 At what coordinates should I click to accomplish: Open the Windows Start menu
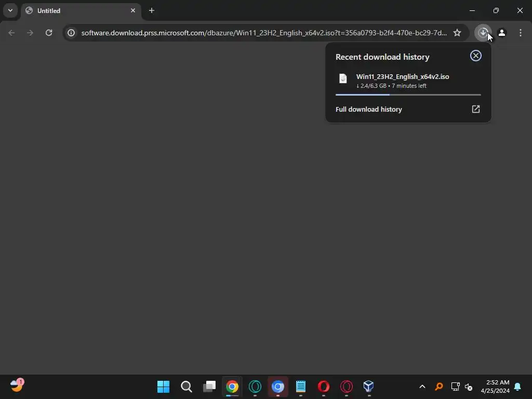click(163, 387)
